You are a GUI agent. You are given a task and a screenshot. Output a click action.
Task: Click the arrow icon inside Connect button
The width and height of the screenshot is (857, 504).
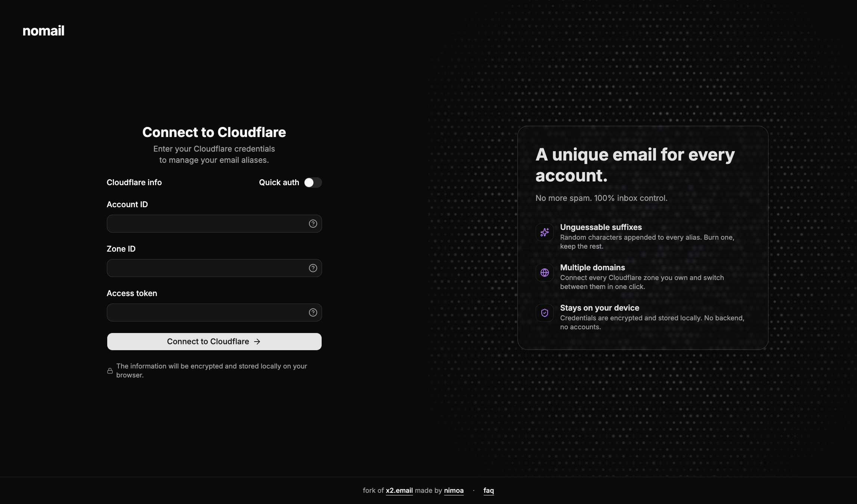tap(257, 341)
